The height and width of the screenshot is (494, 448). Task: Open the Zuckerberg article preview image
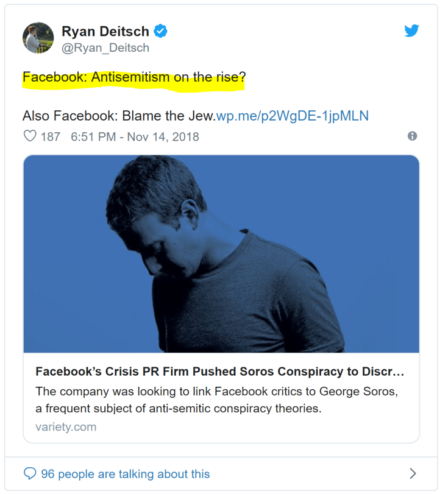click(x=221, y=253)
